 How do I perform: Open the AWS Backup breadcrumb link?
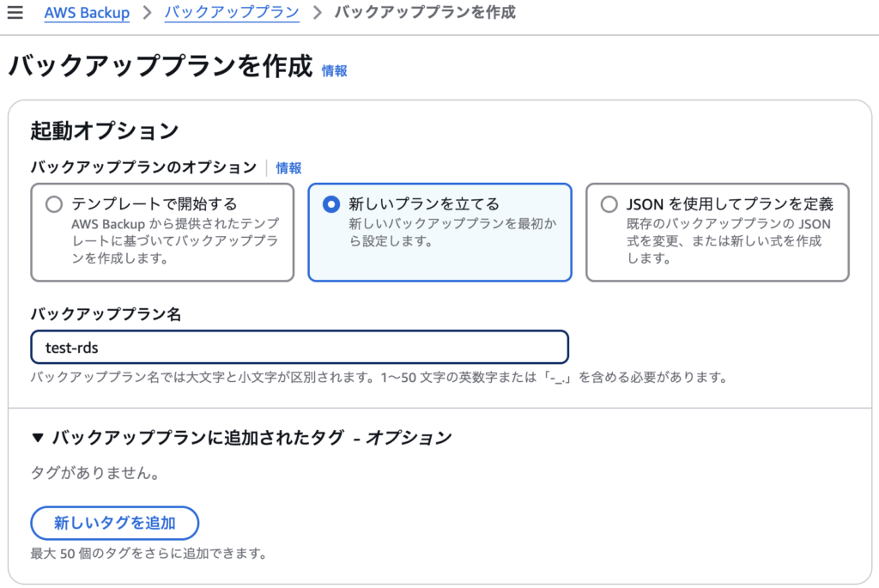pyautogui.click(x=87, y=12)
